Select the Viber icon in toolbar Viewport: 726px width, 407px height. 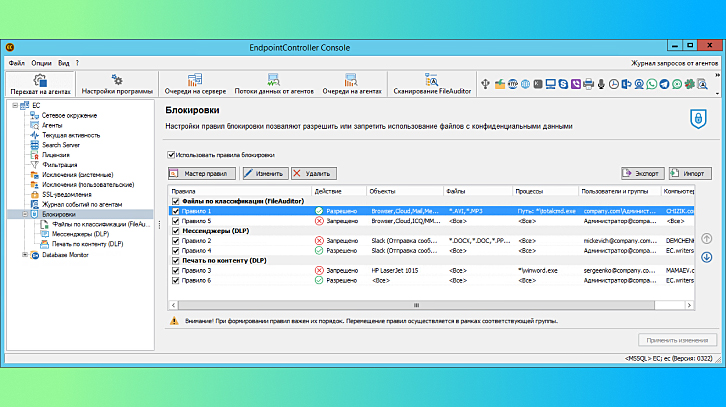576,84
